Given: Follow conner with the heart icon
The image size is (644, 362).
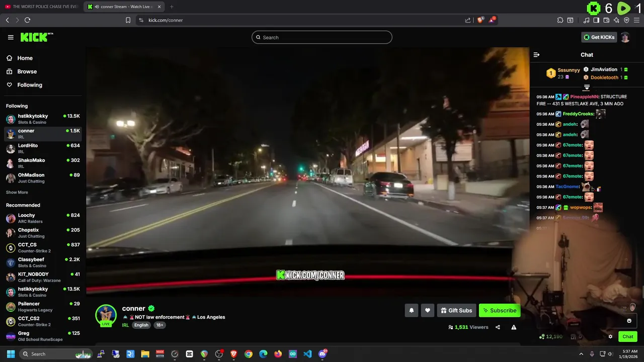Looking at the screenshot, I should click(x=428, y=311).
